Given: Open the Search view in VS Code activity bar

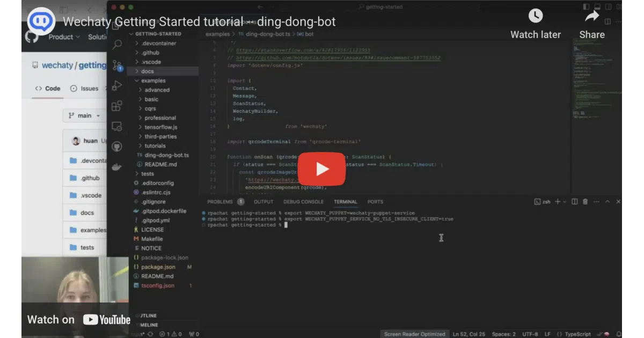Looking at the screenshot, I should tap(117, 45).
